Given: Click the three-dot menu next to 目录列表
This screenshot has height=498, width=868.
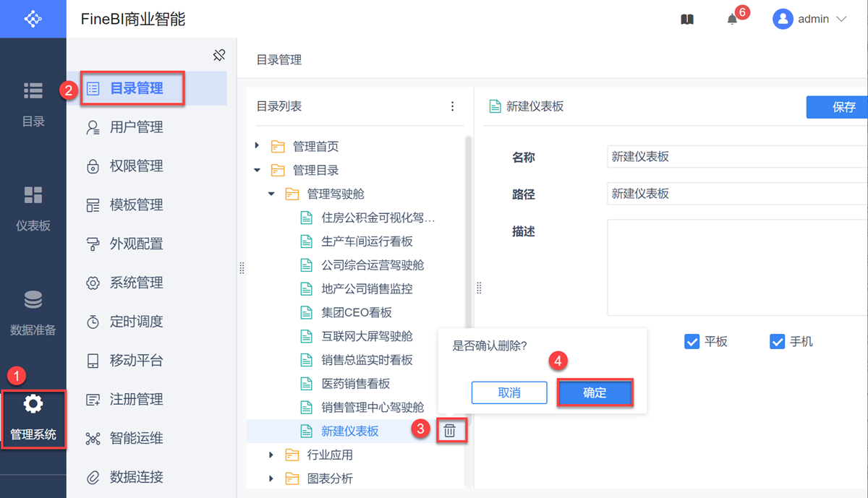Looking at the screenshot, I should click(453, 106).
